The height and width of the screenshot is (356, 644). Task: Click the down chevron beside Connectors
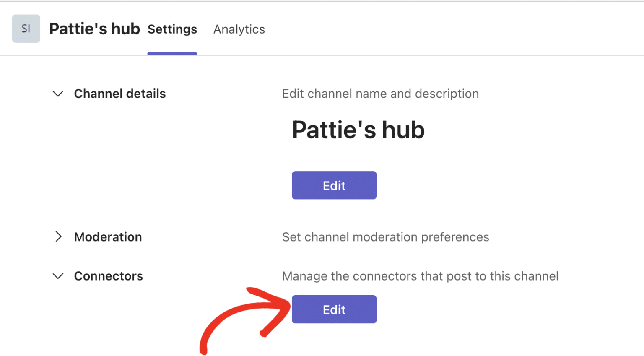tap(58, 276)
